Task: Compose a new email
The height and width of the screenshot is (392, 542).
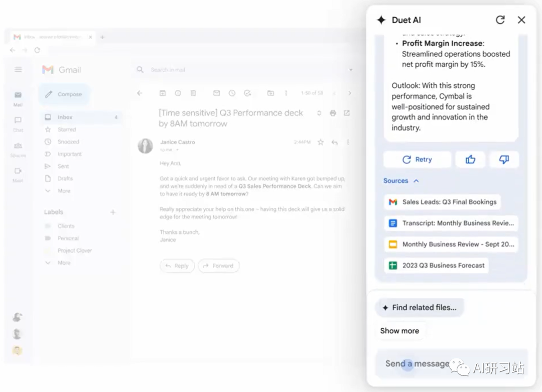Action: point(65,94)
